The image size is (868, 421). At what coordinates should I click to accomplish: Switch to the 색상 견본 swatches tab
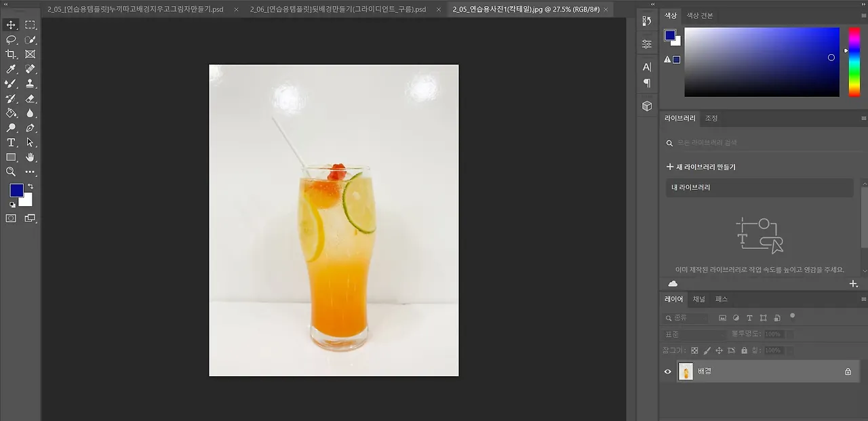tap(700, 15)
